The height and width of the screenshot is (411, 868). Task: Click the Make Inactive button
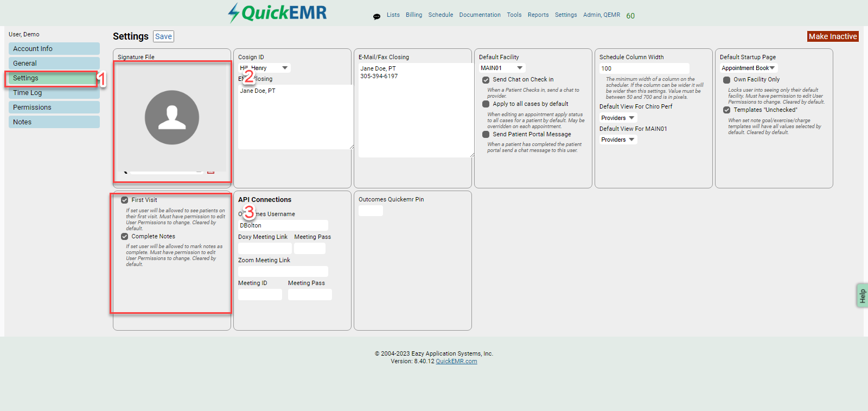(x=833, y=36)
